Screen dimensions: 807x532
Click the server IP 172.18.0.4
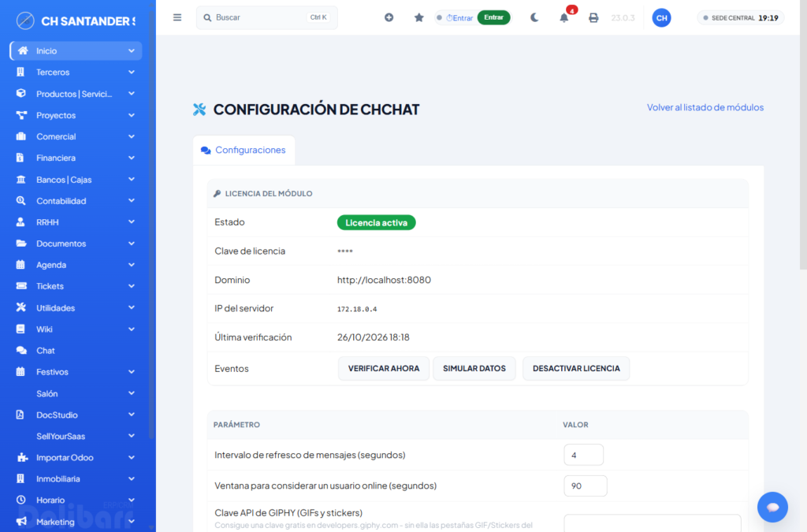click(357, 309)
